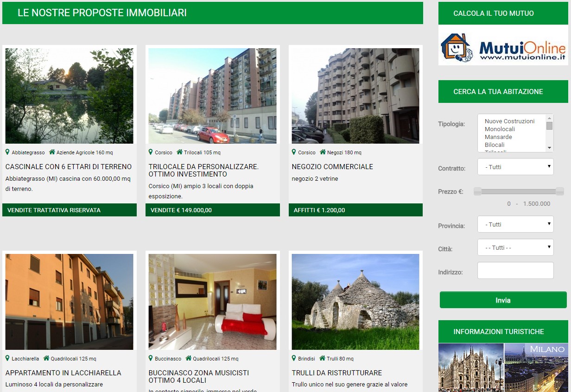Select Monolocali in the Tipologia list
This screenshot has height=392, width=571.
[x=500, y=129]
